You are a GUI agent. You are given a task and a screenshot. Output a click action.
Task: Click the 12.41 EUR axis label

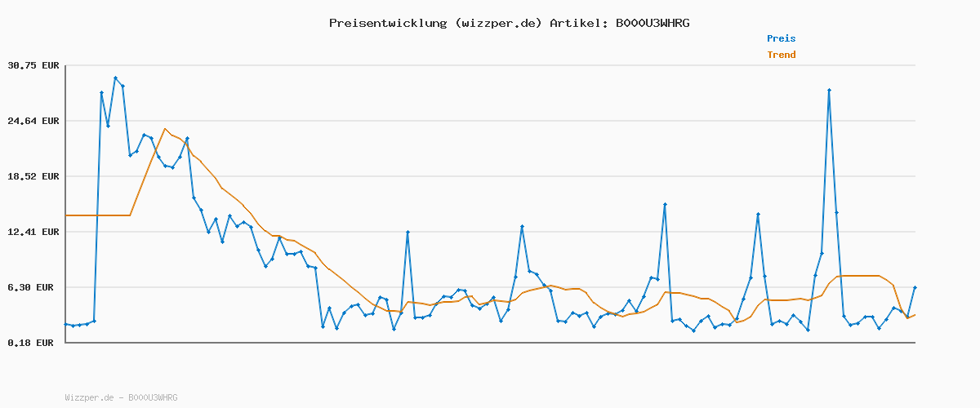[x=33, y=232]
